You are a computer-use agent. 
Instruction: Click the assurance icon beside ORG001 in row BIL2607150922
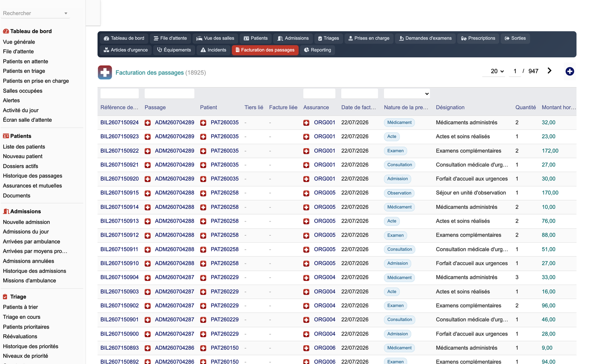point(306,151)
